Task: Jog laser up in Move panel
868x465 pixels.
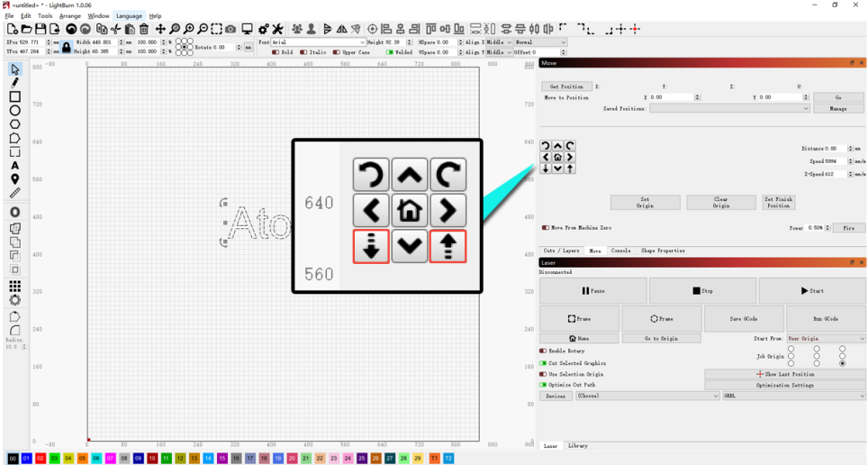Action: (x=557, y=146)
